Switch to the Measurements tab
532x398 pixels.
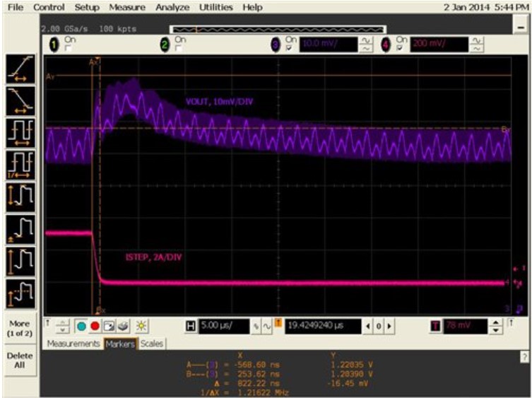point(74,344)
